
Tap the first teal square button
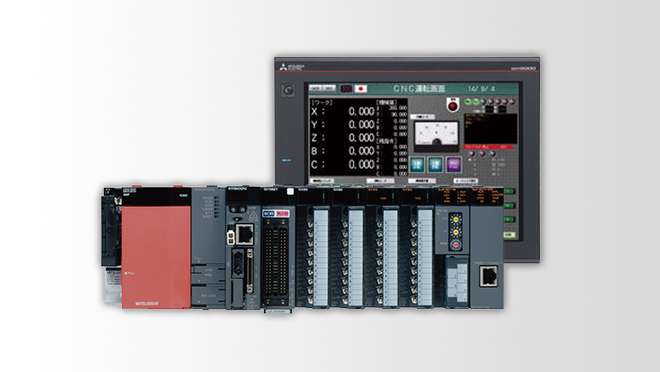point(418,164)
